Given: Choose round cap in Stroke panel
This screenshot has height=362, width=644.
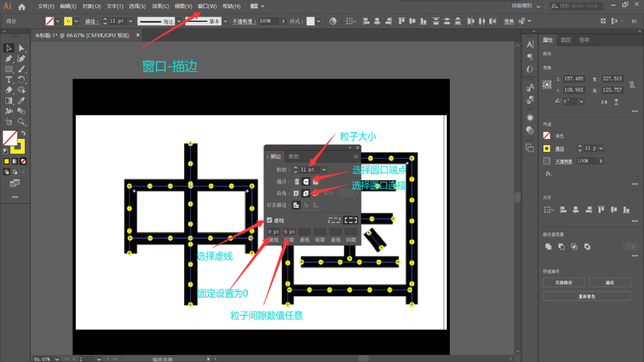Looking at the screenshot, I should [306, 182].
